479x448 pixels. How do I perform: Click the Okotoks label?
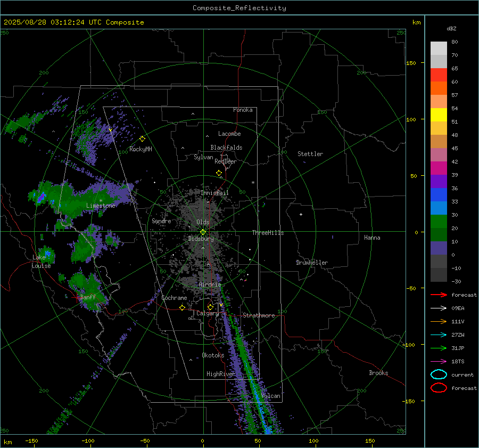[x=213, y=355]
